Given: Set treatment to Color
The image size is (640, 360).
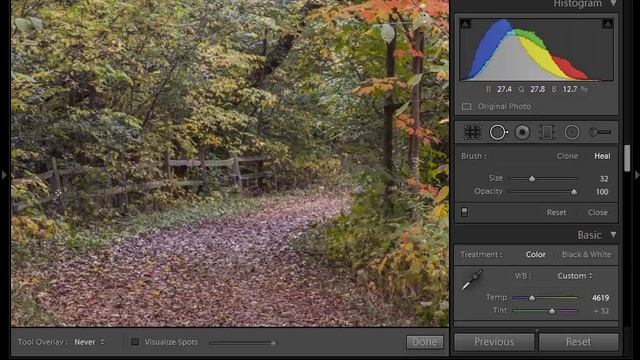Looking at the screenshot, I should (536, 254).
